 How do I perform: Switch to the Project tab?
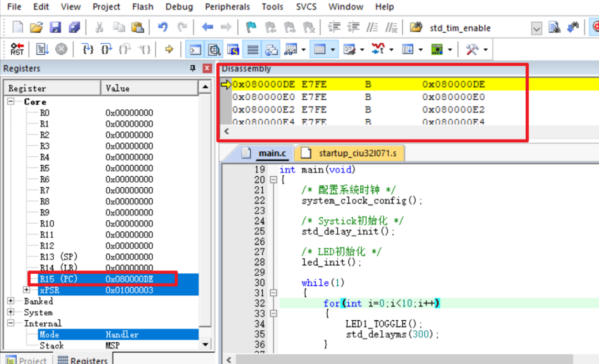point(27,360)
